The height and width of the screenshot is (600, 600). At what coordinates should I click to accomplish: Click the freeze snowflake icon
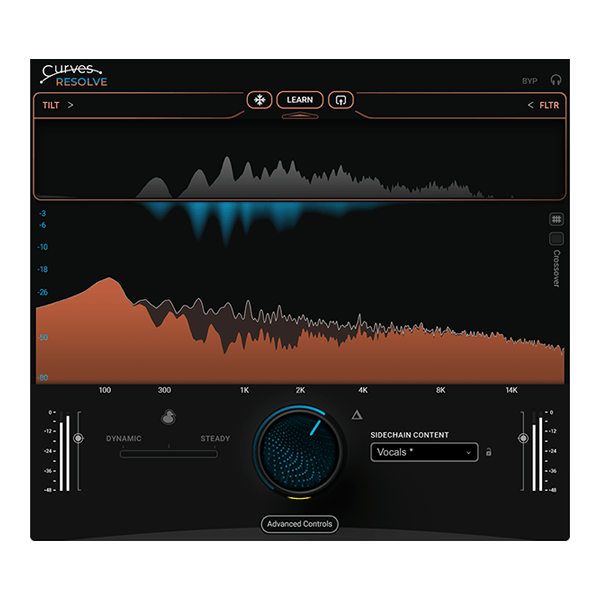click(260, 100)
